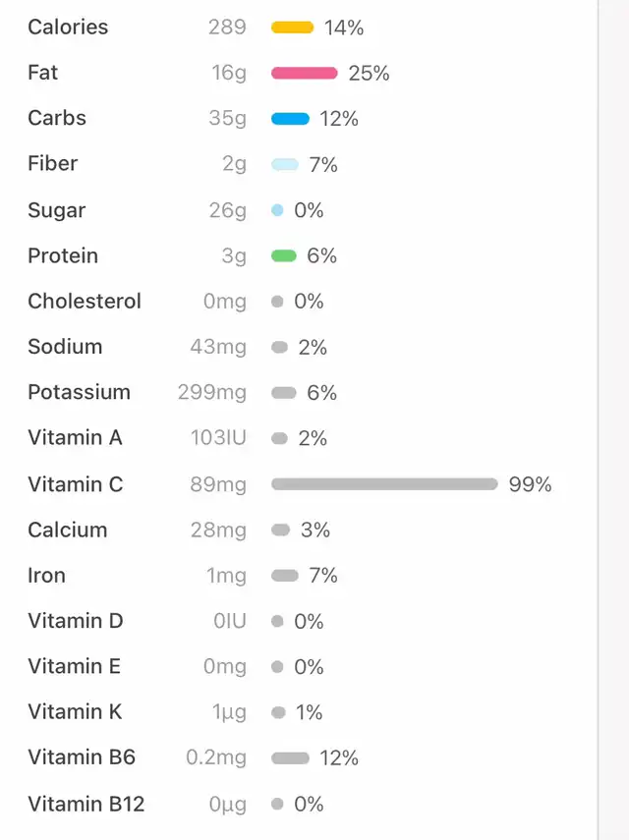Click the gray Cholesterol dot indicator
Screen dimensions: 629x840
tap(277, 301)
